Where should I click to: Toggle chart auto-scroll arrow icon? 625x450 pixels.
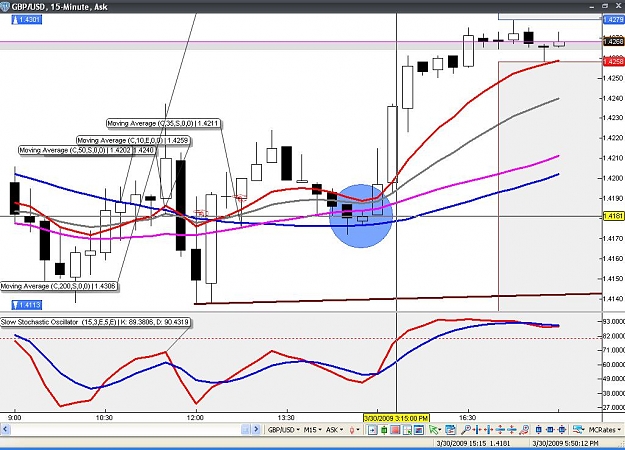(372, 430)
